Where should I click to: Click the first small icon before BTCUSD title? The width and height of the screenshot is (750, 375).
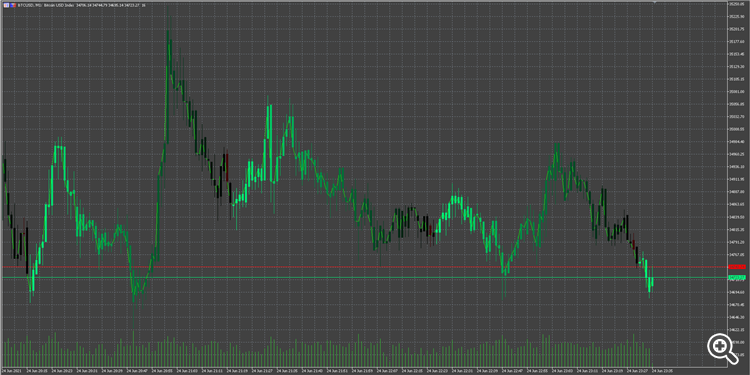(5, 5)
